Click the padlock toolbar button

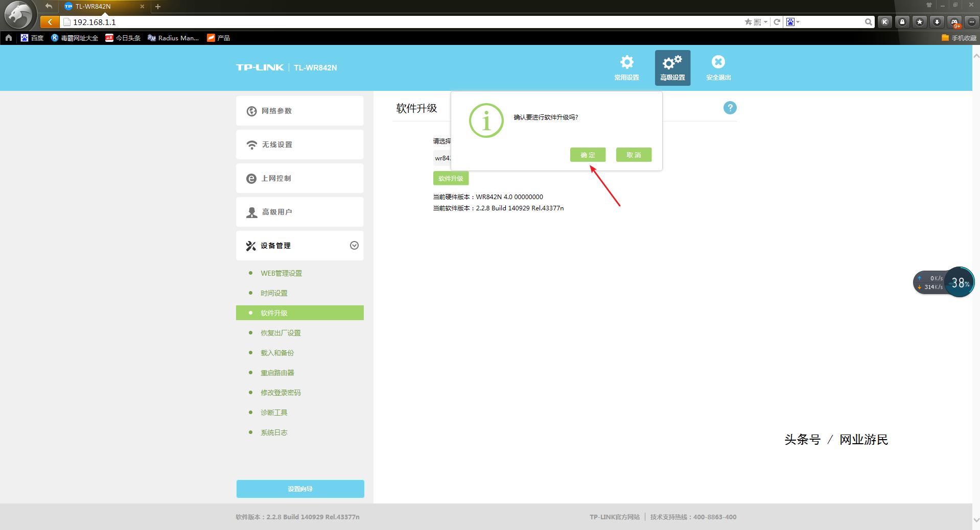pos(902,22)
